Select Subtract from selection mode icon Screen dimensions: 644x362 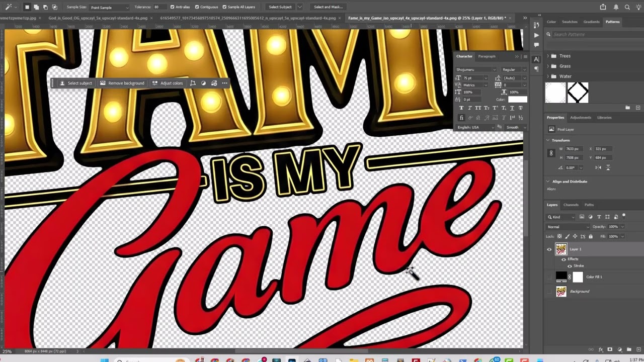[45, 7]
